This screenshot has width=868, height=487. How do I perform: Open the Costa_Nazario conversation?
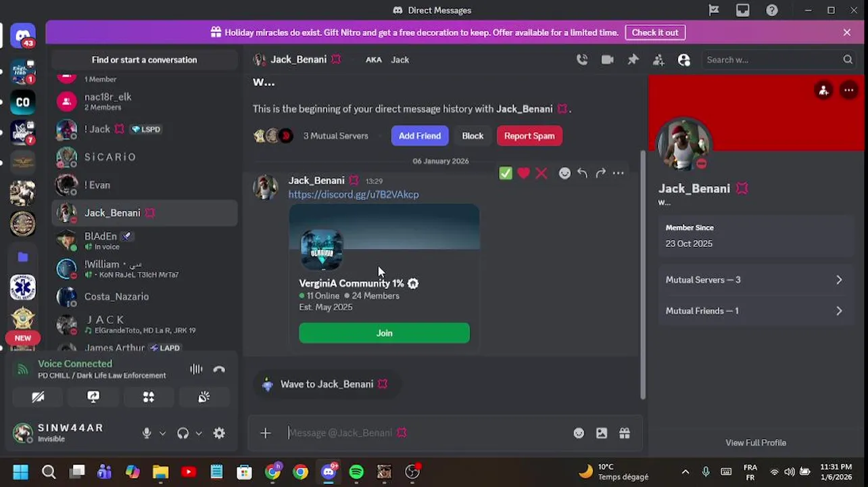tap(144, 296)
